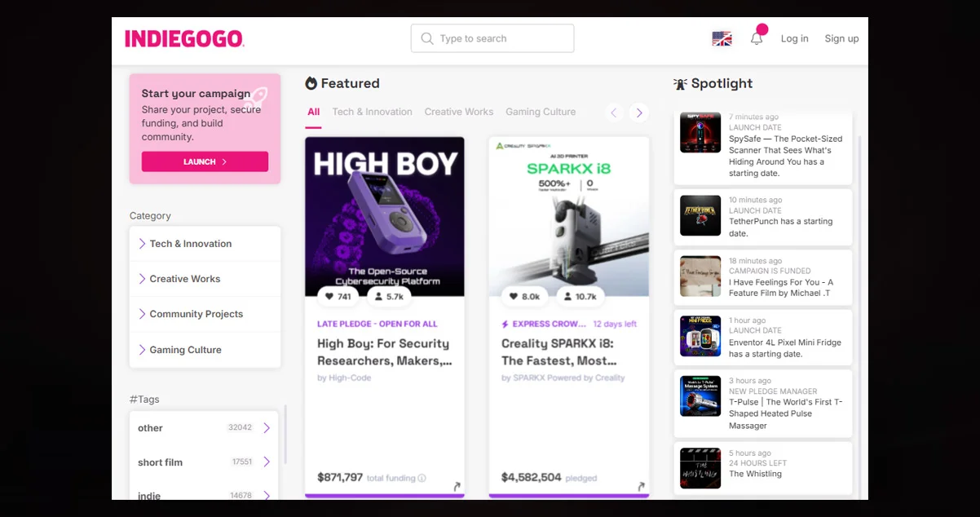Image resolution: width=980 pixels, height=517 pixels.
Task: Open the 'short film' tag chevron
Action: tap(267, 462)
